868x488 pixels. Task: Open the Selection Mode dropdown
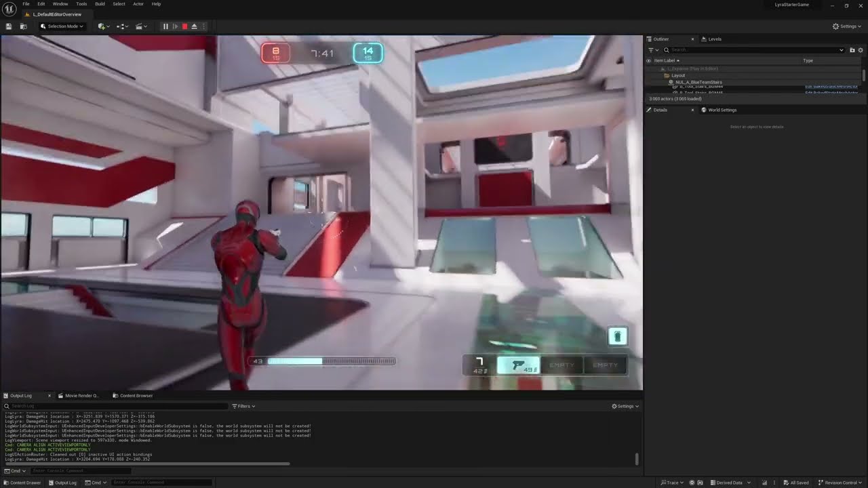click(x=62, y=26)
